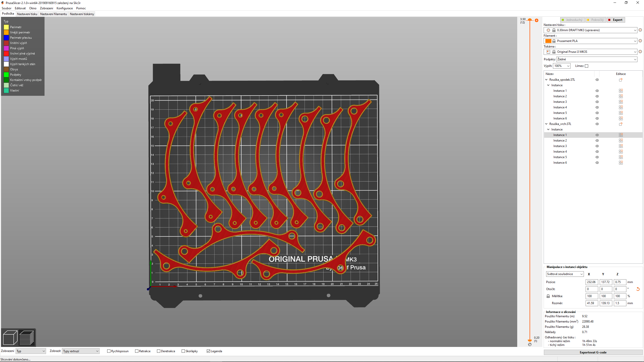Enable the Deretrakce checkbox

click(x=158, y=351)
